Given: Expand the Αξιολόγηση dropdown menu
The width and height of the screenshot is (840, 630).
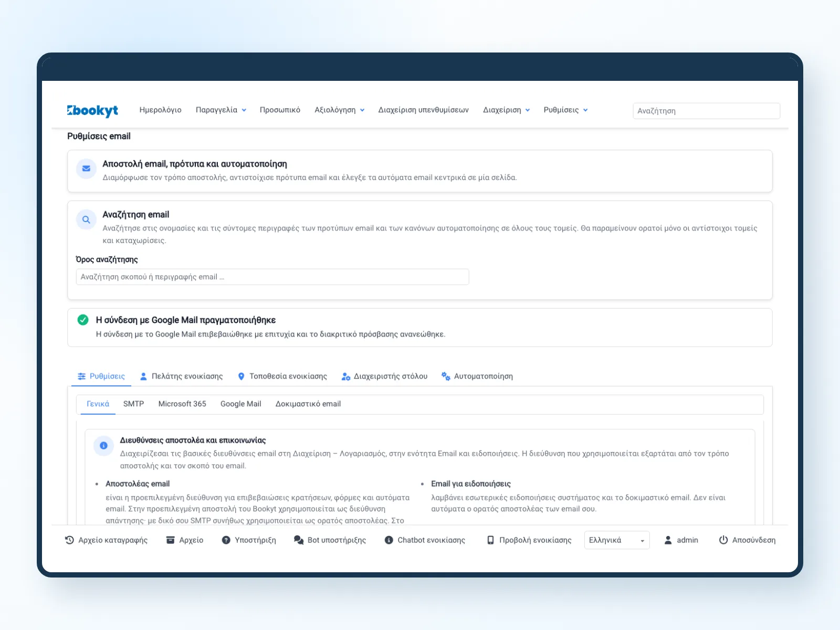Looking at the screenshot, I should pos(340,110).
